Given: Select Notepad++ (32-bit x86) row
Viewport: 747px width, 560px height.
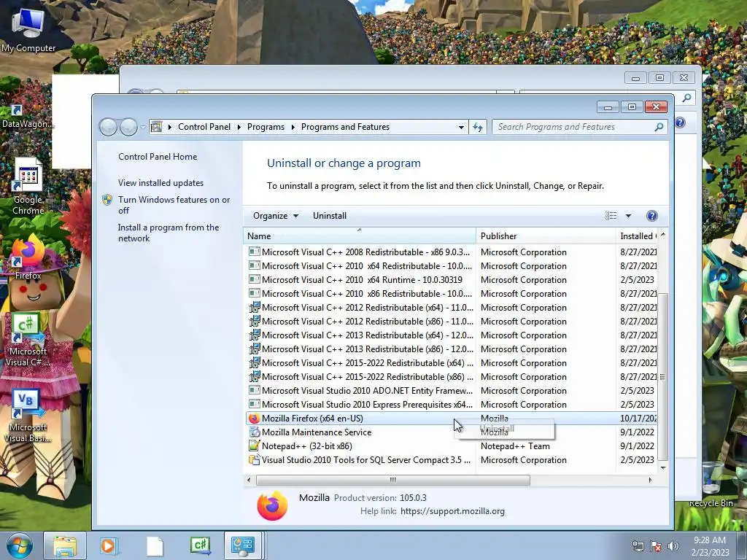Looking at the screenshot, I should tap(451, 446).
